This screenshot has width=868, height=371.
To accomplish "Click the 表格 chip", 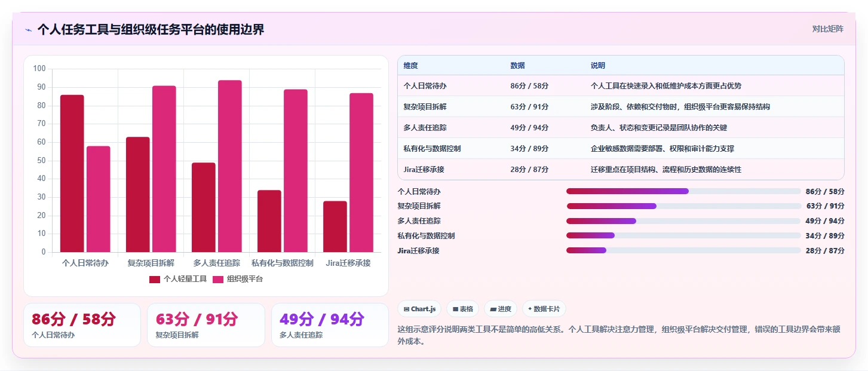I will click(463, 309).
